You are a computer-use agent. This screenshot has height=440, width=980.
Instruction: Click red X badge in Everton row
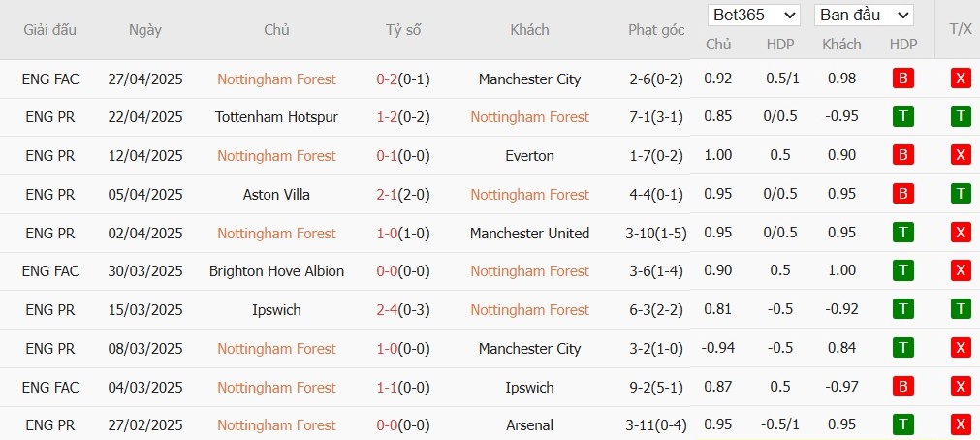[961, 156]
